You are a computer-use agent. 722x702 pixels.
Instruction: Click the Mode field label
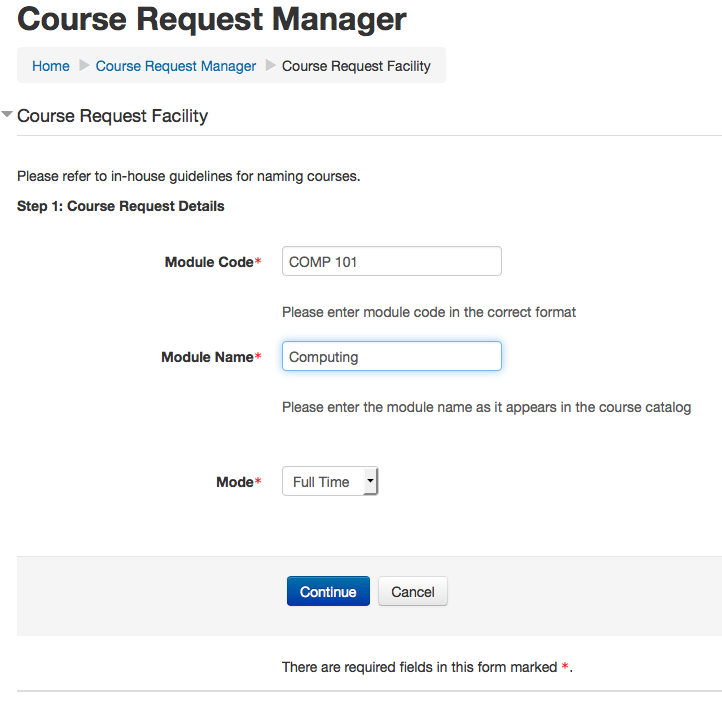tap(234, 482)
